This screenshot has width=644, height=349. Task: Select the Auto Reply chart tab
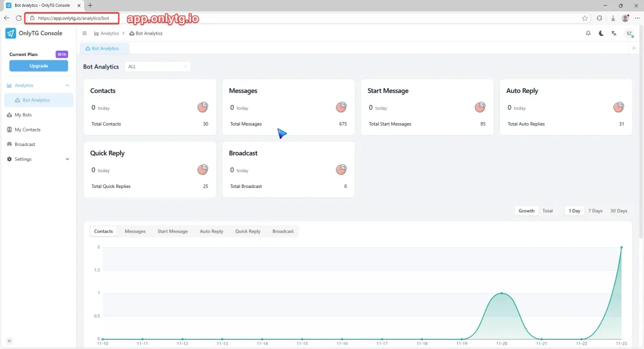211,231
